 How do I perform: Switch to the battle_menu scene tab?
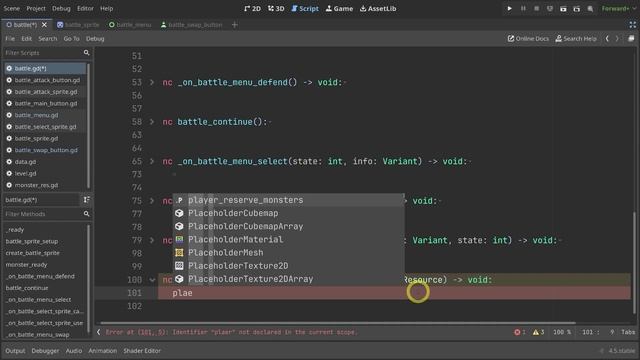pyautogui.click(x=130, y=25)
